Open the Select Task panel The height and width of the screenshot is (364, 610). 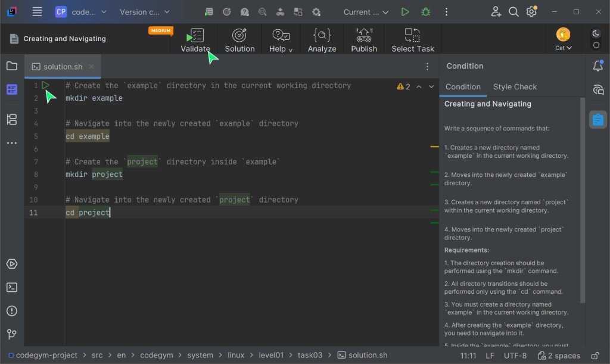(x=412, y=40)
